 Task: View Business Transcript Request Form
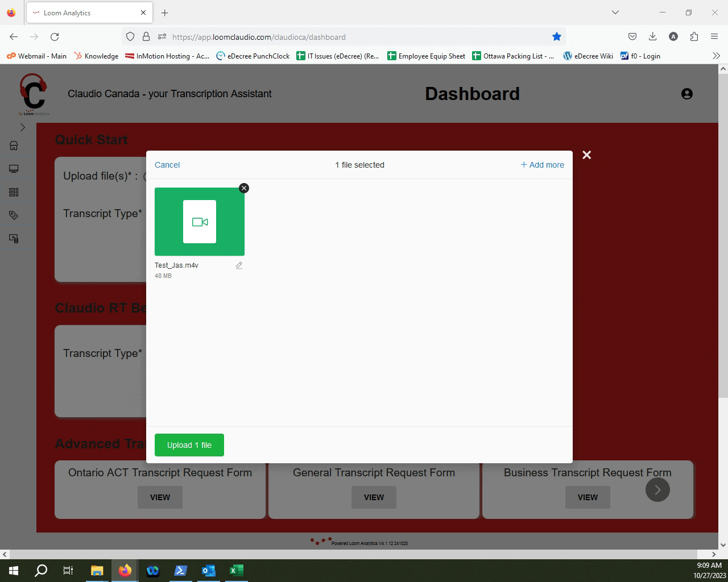coord(588,497)
